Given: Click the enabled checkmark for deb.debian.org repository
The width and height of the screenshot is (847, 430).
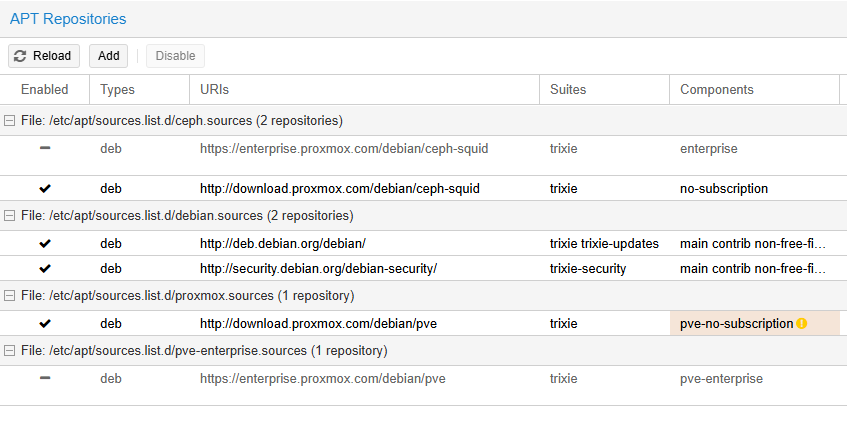Looking at the screenshot, I should [x=45, y=244].
